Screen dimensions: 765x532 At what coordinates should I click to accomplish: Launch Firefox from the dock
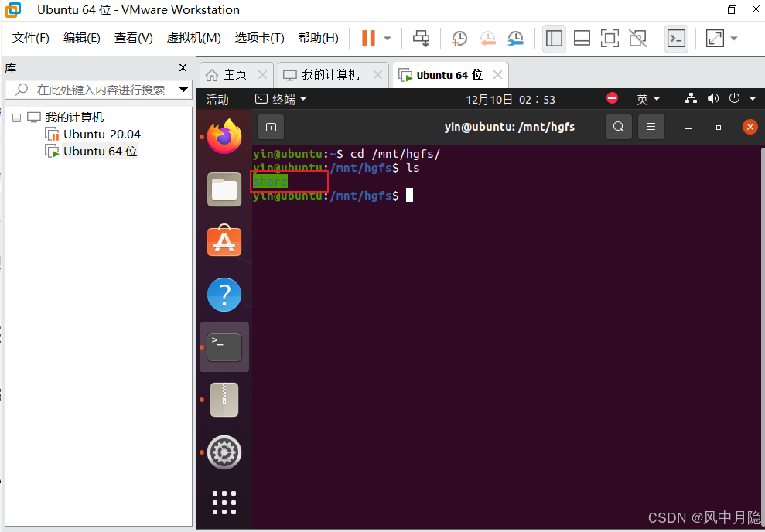click(224, 137)
